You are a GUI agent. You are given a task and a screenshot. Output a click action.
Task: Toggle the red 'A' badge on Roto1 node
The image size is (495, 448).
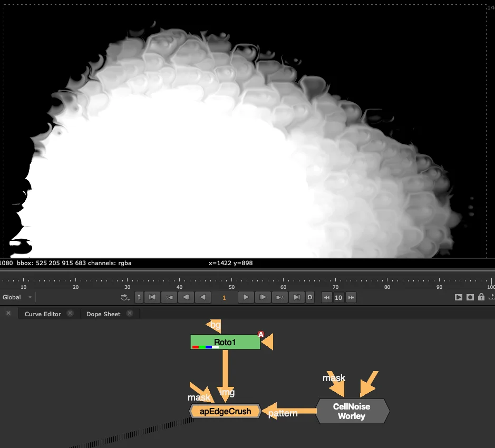[260, 334]
